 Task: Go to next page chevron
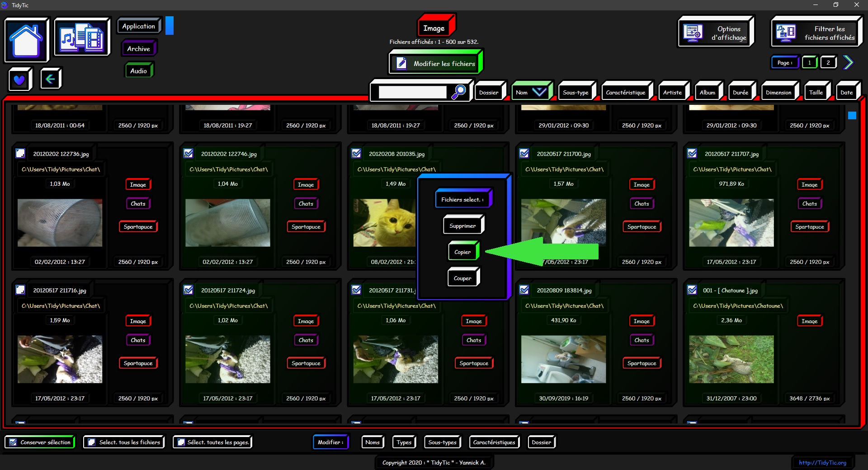(848, 62)
